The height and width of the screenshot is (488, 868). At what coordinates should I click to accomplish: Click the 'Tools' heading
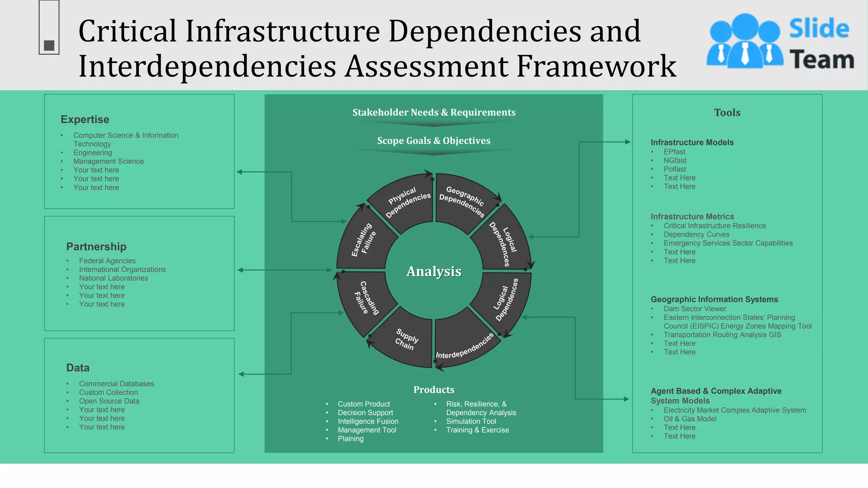point(727,113)
